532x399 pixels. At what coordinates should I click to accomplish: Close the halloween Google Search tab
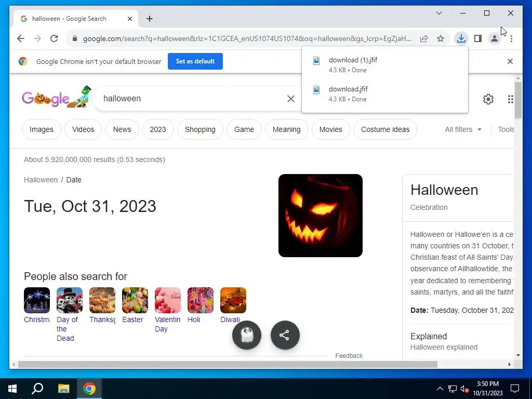(129, 19)
